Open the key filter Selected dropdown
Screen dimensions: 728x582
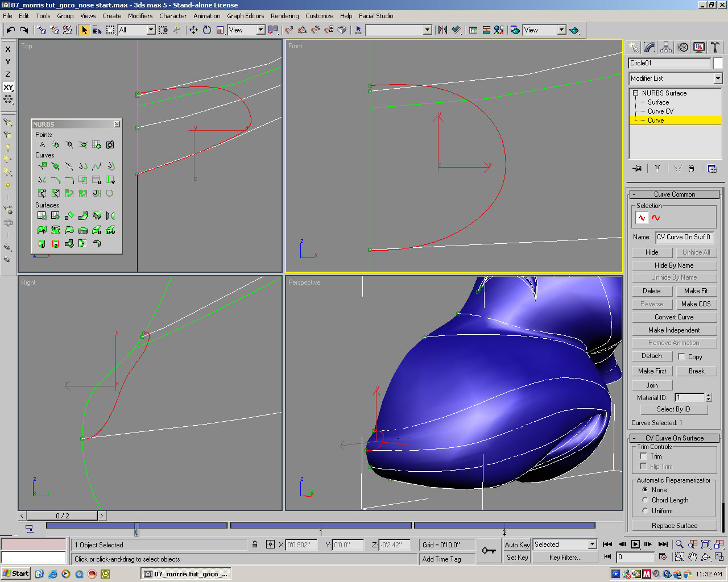tap(592, 544)
